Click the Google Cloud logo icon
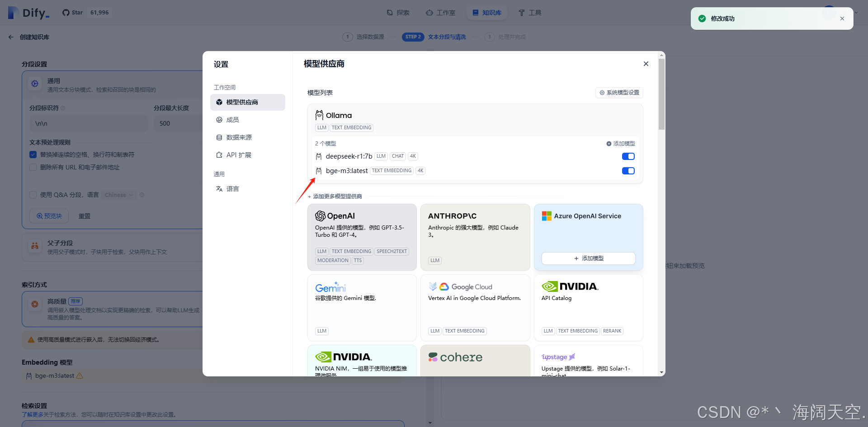The image size is (868, 427). (x=444, y=286)
